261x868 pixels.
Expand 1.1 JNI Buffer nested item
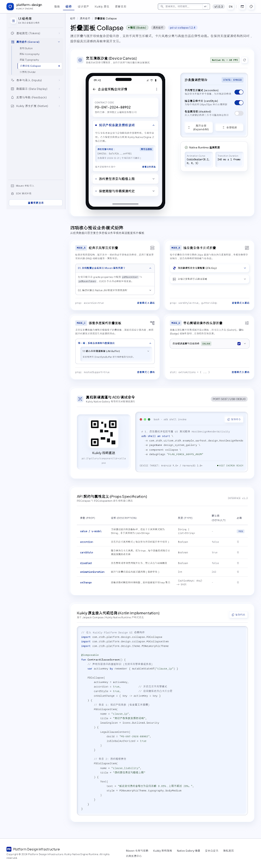pos(115,351)
